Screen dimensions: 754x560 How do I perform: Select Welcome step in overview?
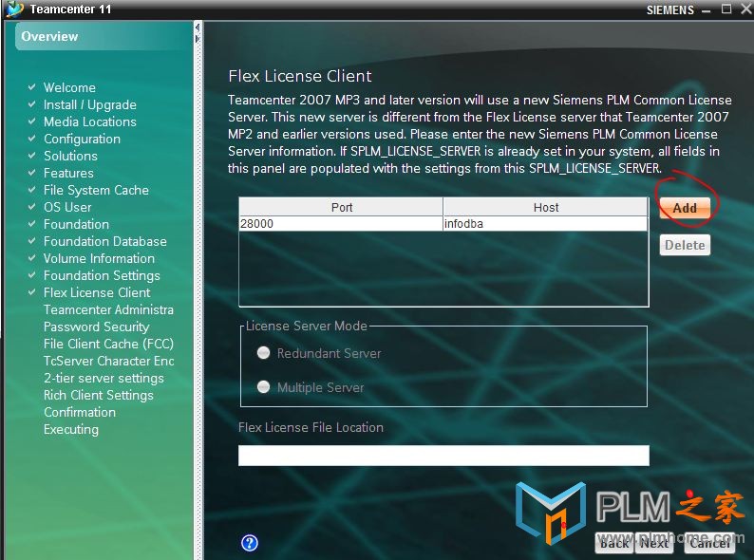(69, 87)
